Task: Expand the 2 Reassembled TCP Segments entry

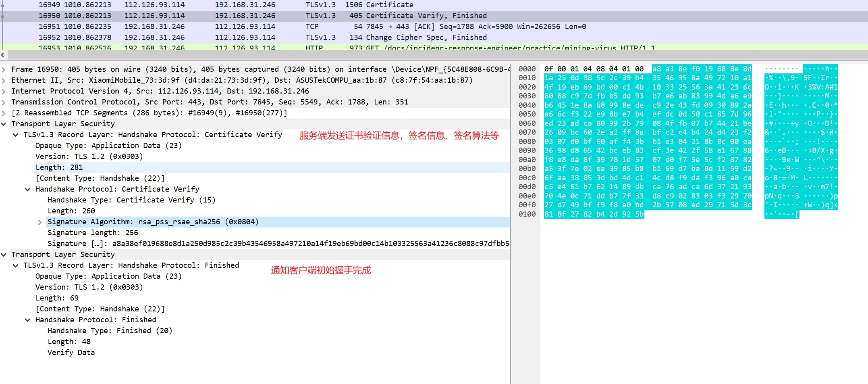Action: tap(4, 113)
